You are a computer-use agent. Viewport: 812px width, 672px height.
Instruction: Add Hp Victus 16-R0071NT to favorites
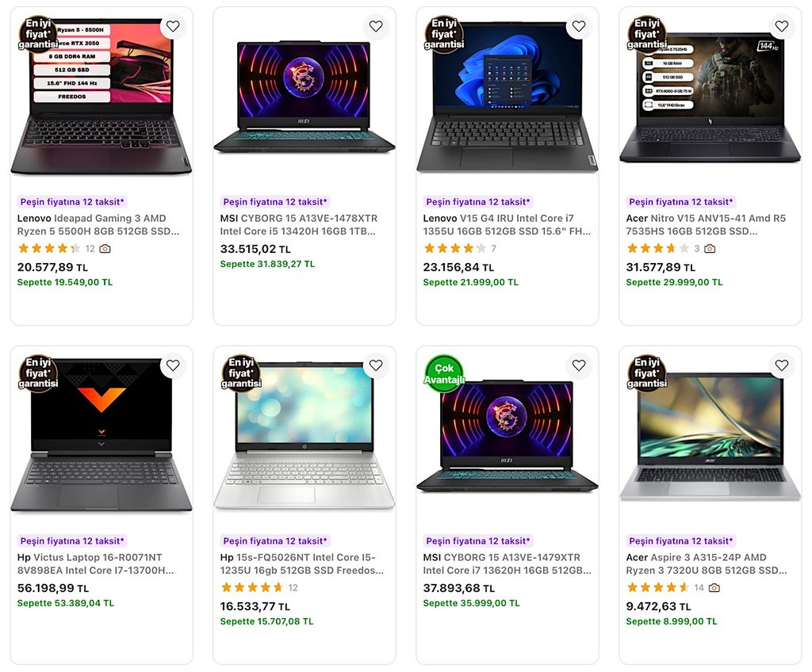tap(173, 365)
